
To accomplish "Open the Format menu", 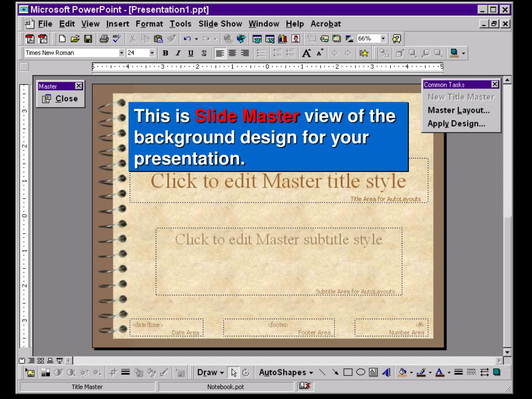I will [x=149, y=24].
